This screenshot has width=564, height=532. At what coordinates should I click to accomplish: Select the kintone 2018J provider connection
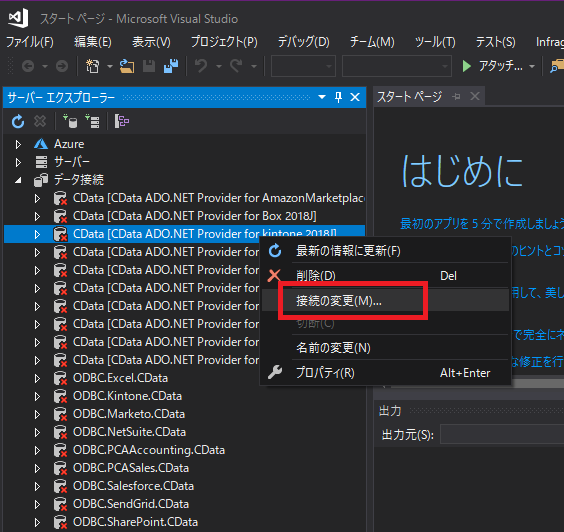pos(204,234)
